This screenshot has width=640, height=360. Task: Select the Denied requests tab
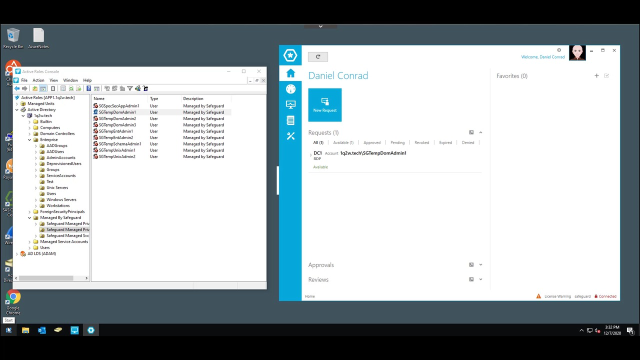click(468, 142)
